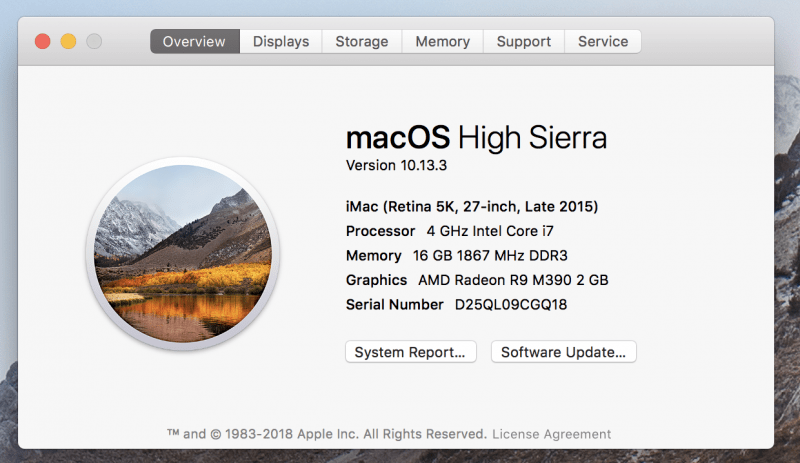Click the macOS High Sierra title
Screen dimensions: 800x463
[477, 137]
